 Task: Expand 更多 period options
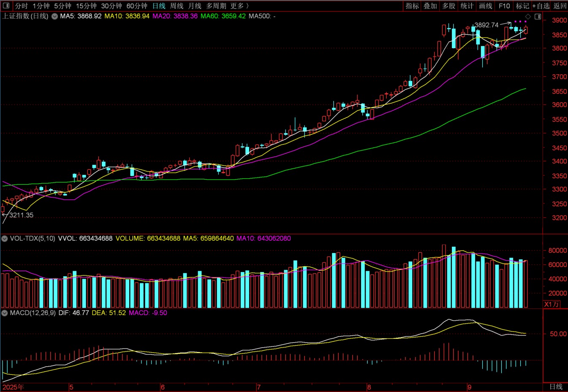tap(239, 6)
